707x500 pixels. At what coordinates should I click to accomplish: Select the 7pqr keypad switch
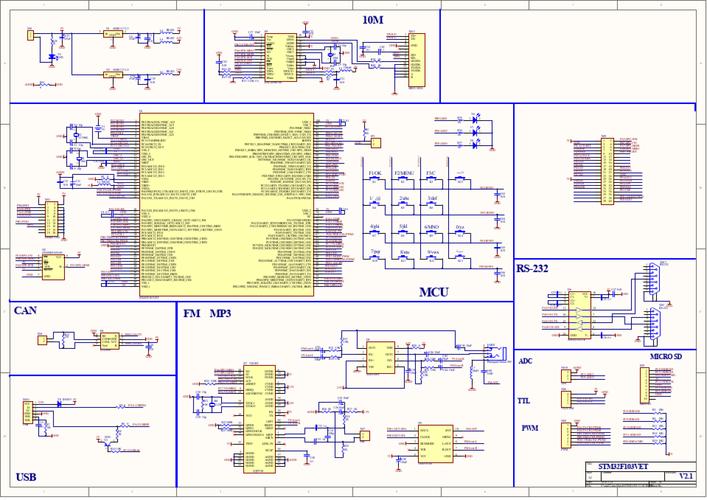point(375,258)
